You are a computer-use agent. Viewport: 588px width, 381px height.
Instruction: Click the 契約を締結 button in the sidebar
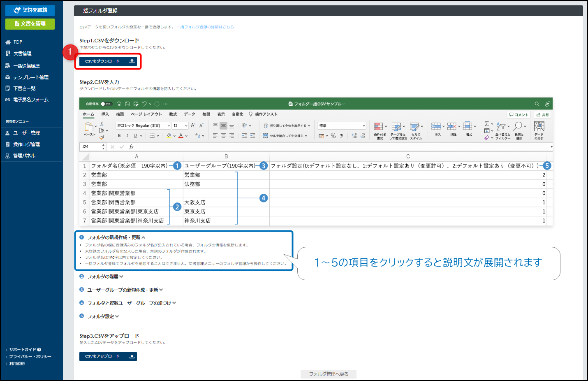(x=30, y=10)
